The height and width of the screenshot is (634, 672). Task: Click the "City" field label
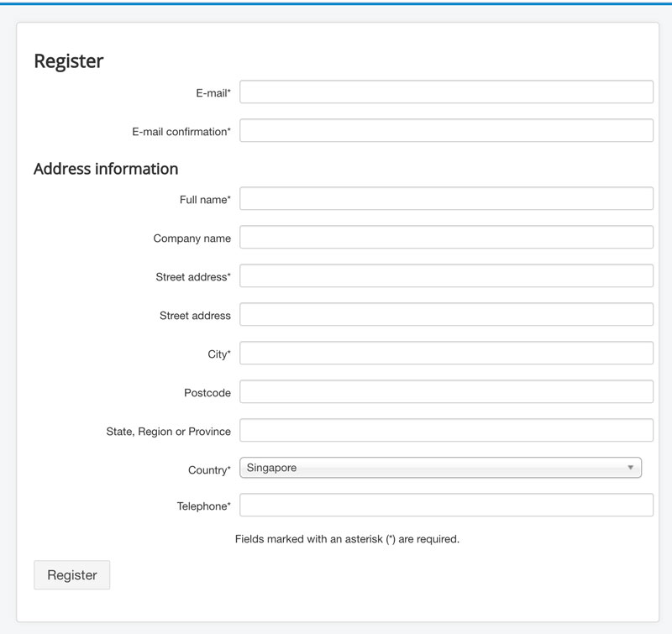coord(218,354)
